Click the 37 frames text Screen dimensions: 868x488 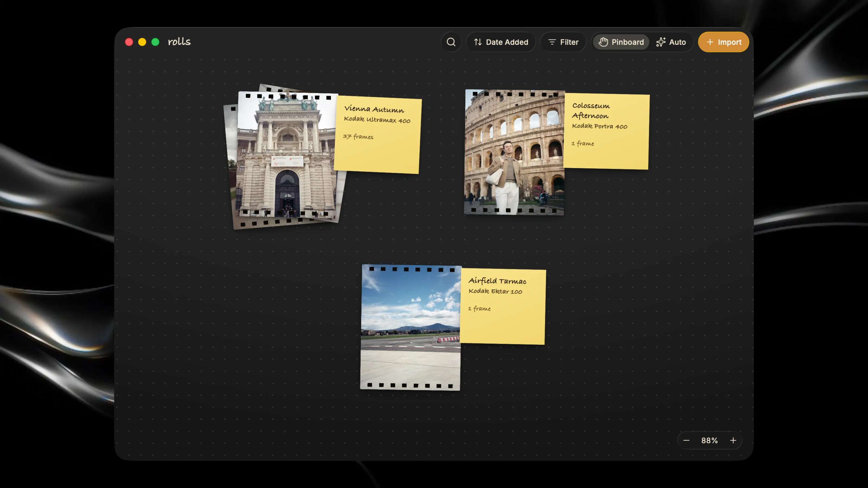click(x=358, y=136)
